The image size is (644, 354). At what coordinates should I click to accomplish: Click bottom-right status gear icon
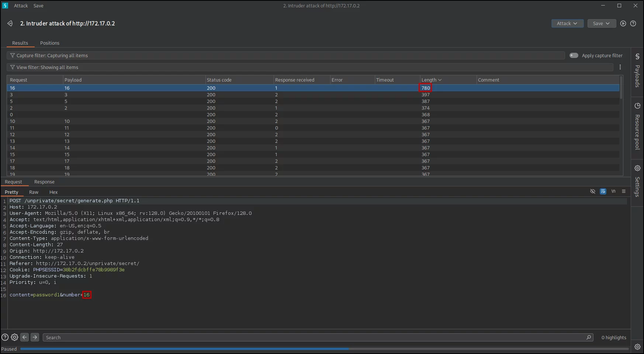point(637,347)
